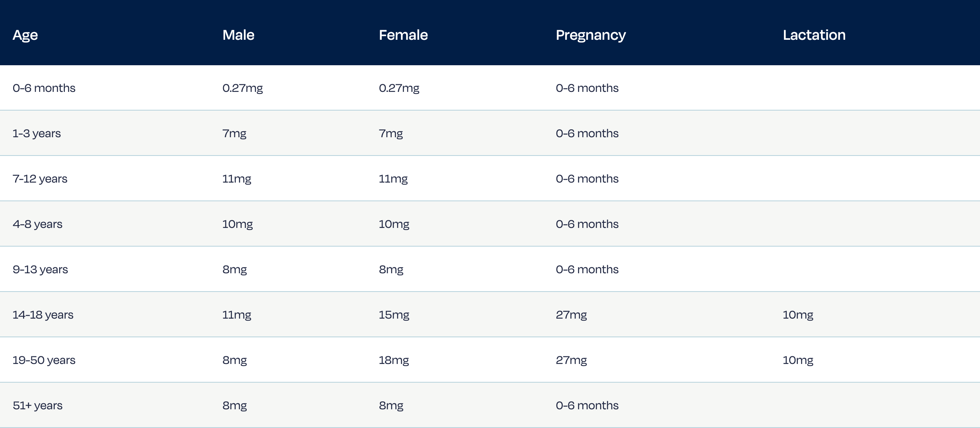Image resolution: width=980 pixels, height=428 pixels.
Task: Click the 4-8 years age cell
Action: pos(37,224)
